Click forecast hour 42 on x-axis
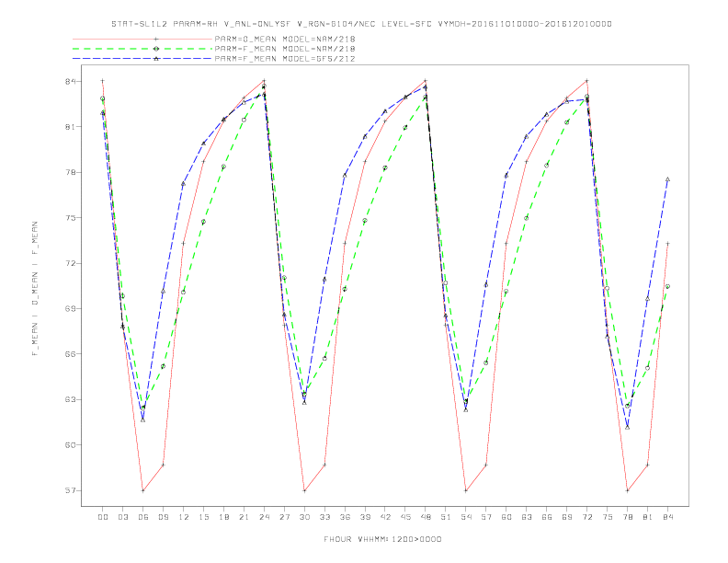 click(x=385, y=517)
